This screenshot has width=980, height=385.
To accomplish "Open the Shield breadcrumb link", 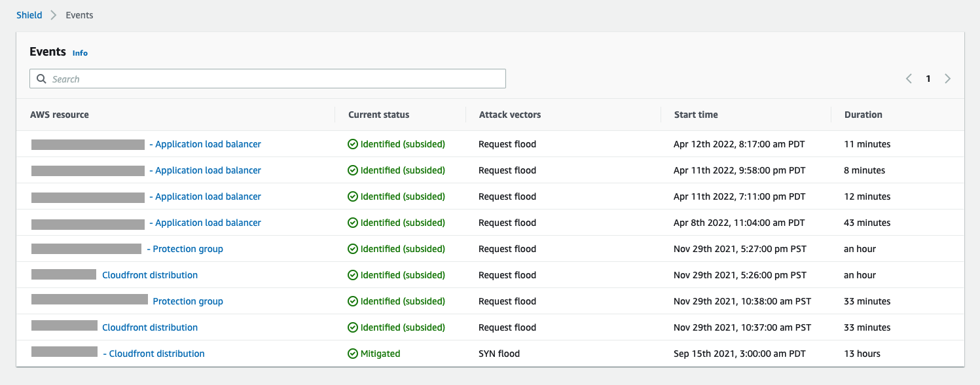I will [29, 14].
